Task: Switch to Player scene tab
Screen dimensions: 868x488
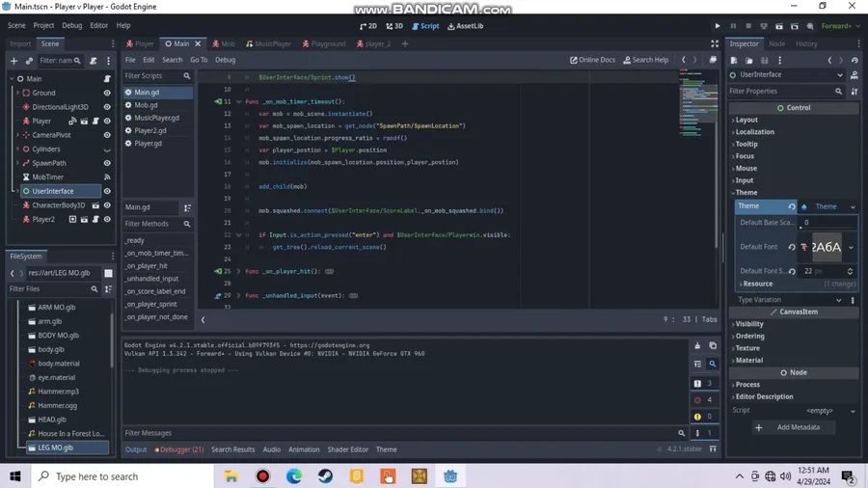Action: 140,43
